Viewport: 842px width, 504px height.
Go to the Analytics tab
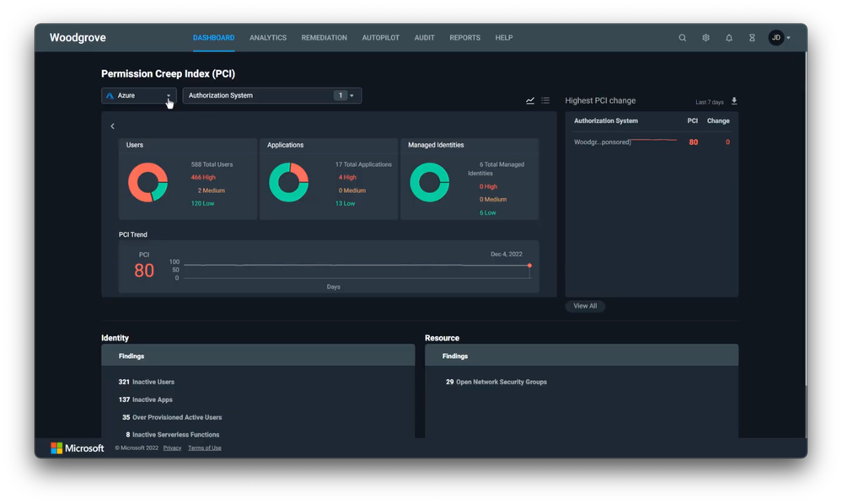coord(268,38)
